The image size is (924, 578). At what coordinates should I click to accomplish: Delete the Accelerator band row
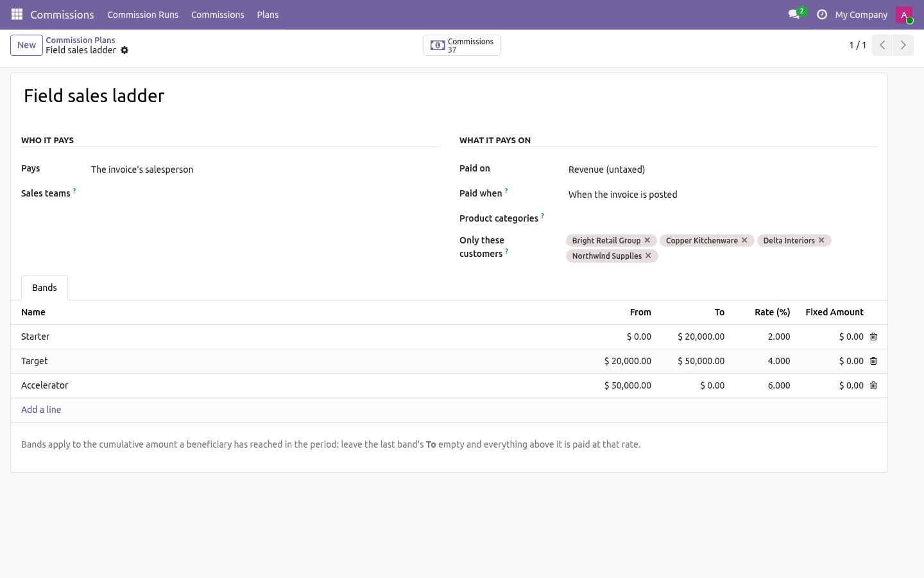point(873,385)
